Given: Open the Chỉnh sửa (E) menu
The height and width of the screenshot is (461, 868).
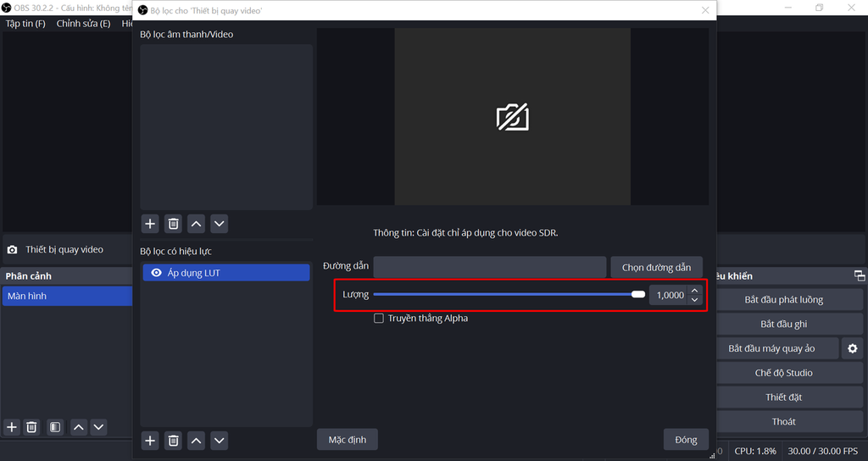Looking at the screenshot, I should click(83, 24).
